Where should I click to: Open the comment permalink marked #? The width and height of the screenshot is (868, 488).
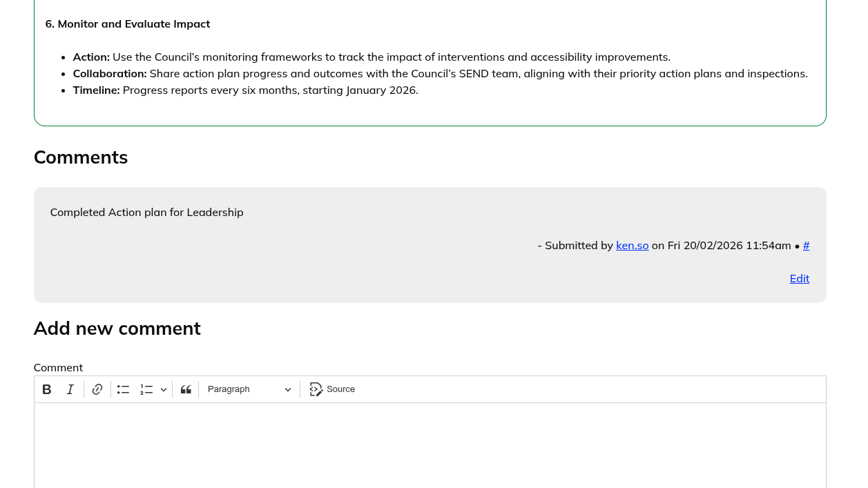[806, 245]
